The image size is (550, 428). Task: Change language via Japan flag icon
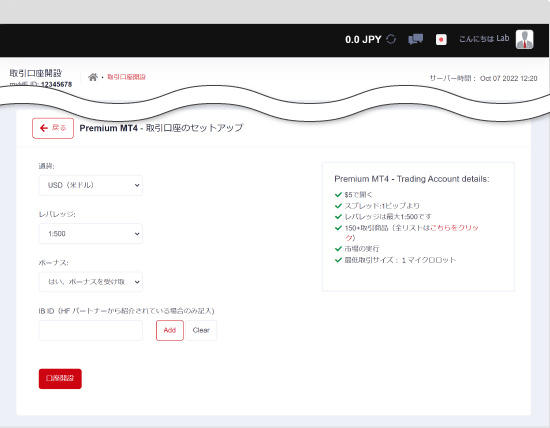(441, 39)
